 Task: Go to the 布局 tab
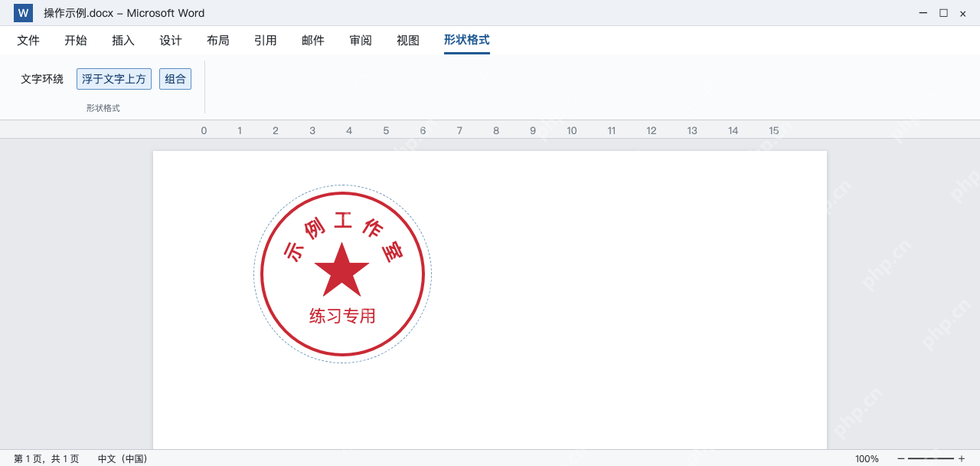218,41
